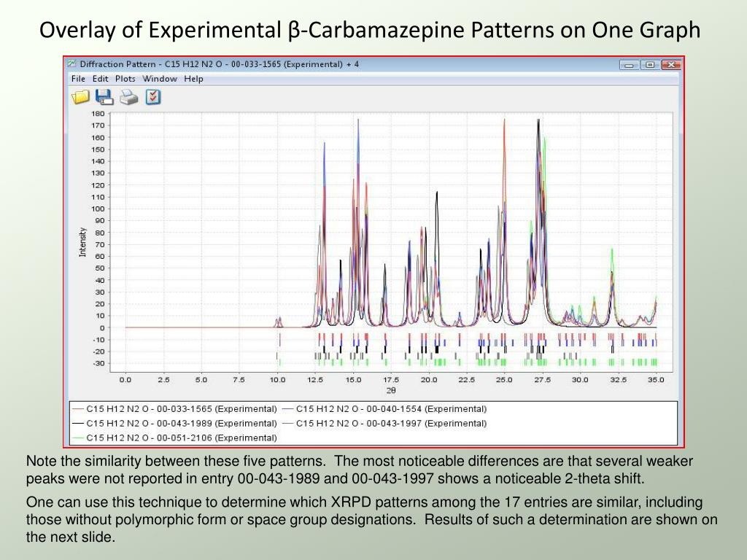This screenshot has height=560, width=747.
Task: Click the open folder toolbar icon
Action: tap(80, 97)
